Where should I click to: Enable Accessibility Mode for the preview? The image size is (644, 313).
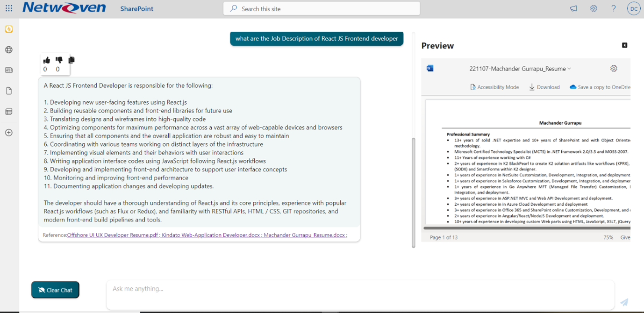[494, 87]
